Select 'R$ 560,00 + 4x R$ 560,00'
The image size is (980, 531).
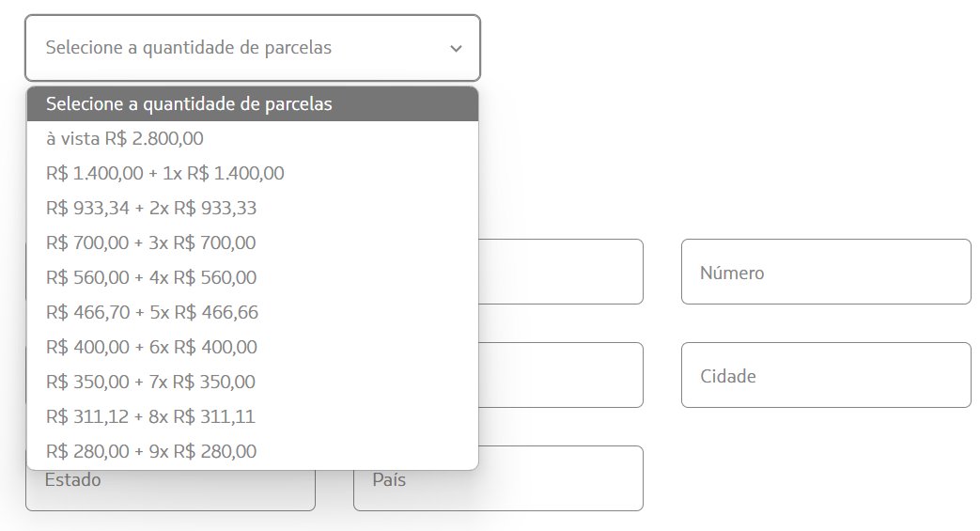click(x=253, y=277)
